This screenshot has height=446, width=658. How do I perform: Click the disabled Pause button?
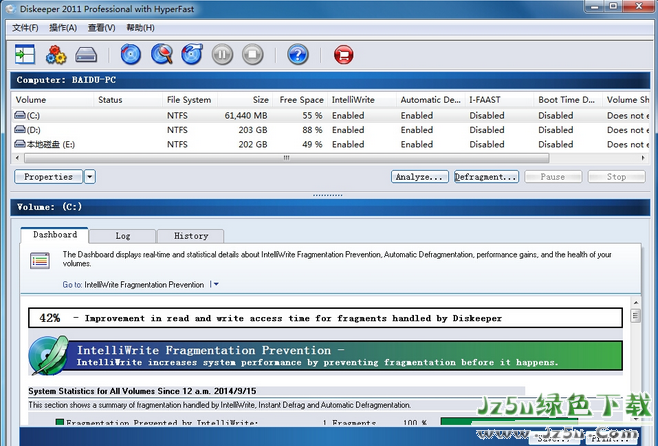click(x=553, y=177)
